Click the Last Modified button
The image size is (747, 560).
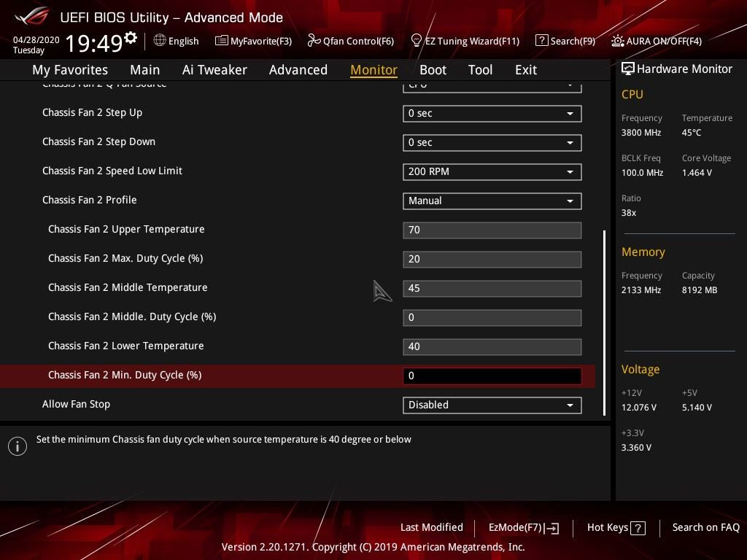point(432,527)
